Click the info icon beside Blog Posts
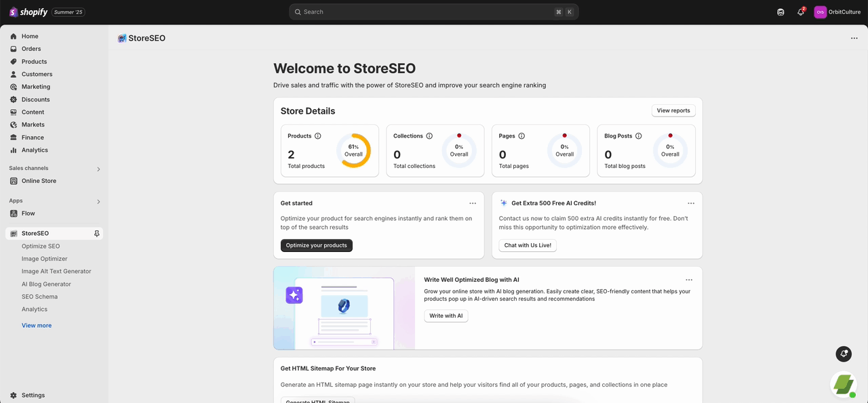The height and width of the screenshot is (403, 868). 639,136
